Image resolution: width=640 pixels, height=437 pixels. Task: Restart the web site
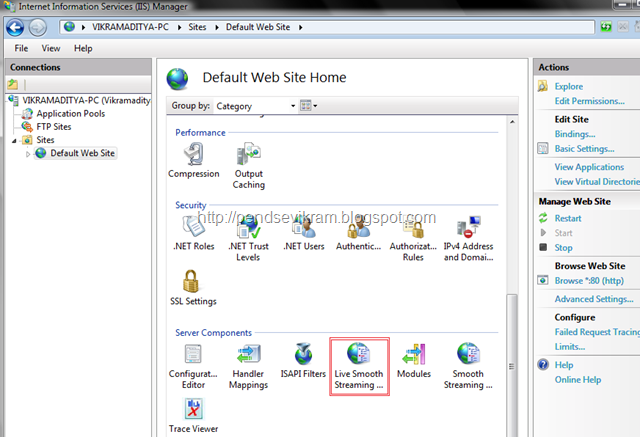(x=568, y=218)
